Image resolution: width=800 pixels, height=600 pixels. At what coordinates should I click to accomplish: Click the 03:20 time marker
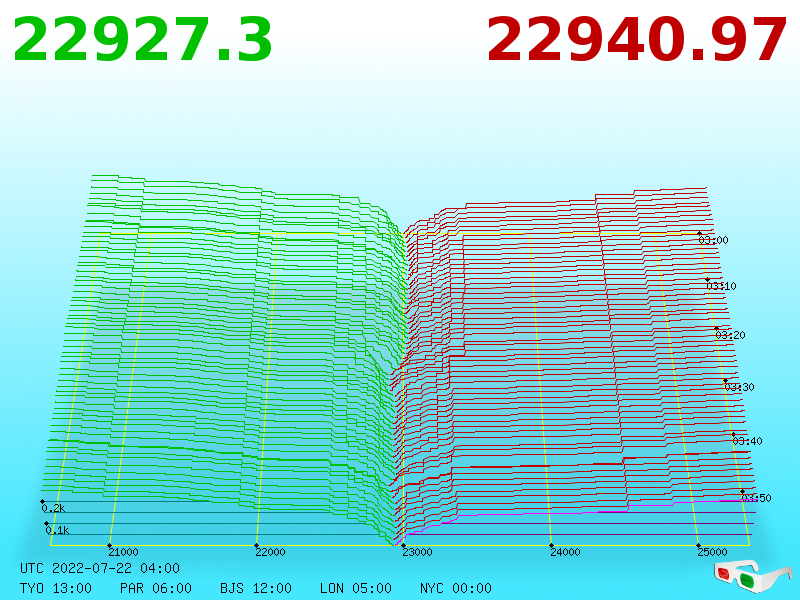pos(730,335)
